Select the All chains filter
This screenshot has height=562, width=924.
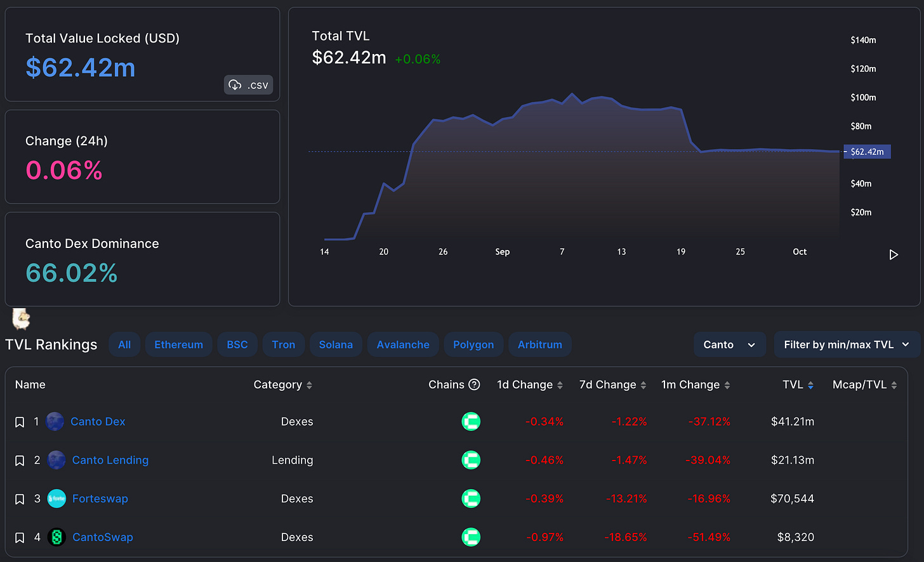(x=124, y=344)
